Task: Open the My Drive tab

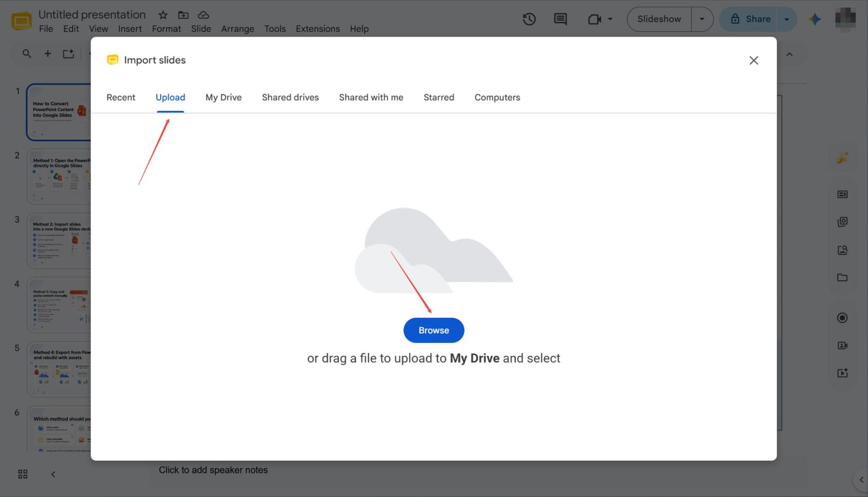Action: (x=224, y=98)
